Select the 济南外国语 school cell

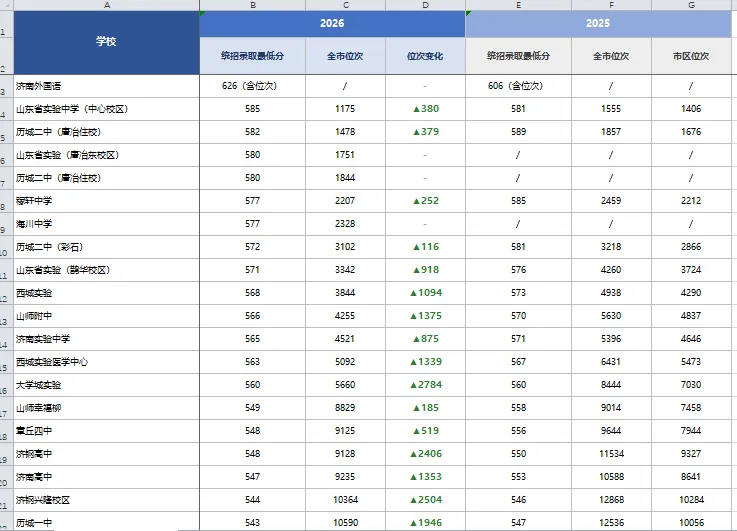[107, 86]
